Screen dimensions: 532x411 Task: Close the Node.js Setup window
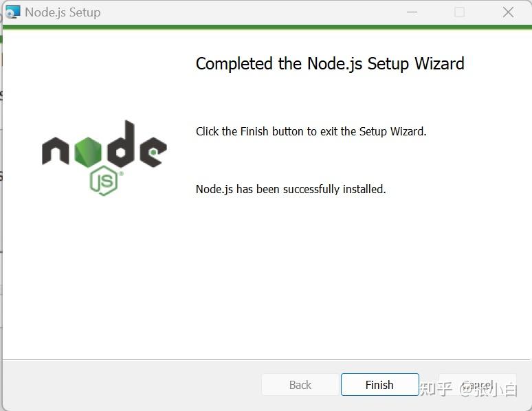coord(508,12)
